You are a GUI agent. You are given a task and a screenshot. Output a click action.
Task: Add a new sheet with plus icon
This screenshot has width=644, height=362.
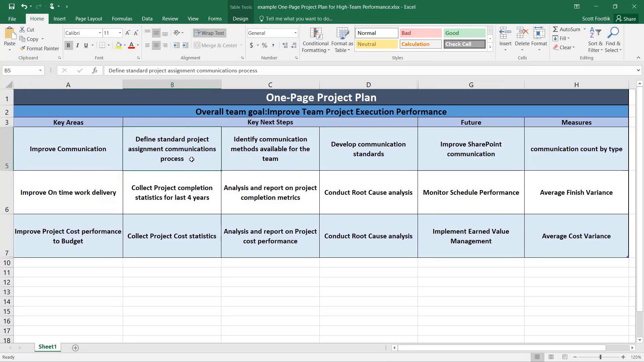click(x=75, y=348)
